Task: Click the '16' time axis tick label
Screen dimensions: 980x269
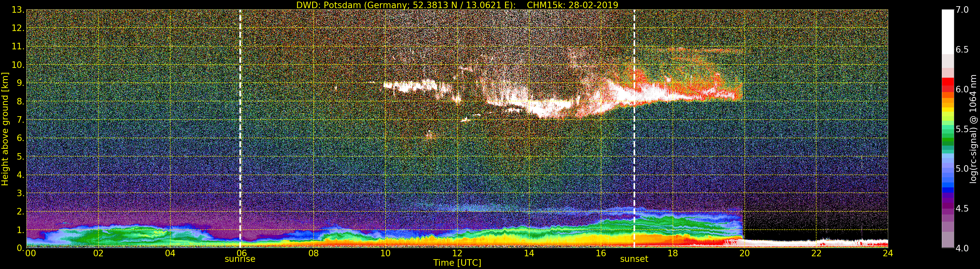Action: click(601, 253)
